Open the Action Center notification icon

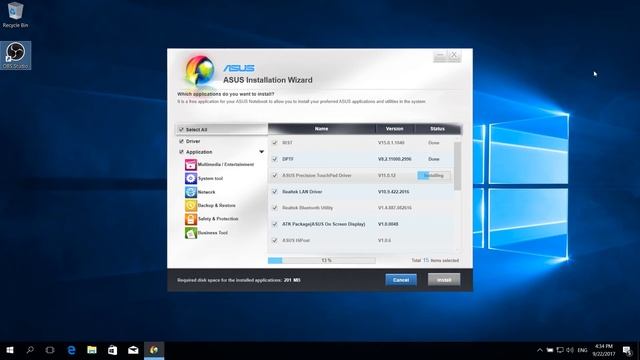627,350
